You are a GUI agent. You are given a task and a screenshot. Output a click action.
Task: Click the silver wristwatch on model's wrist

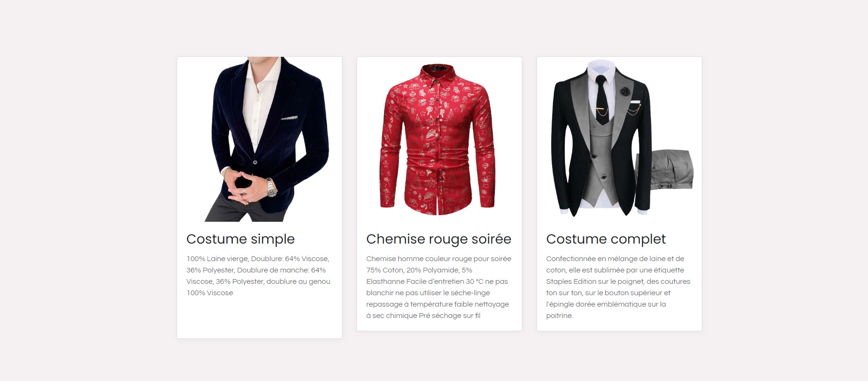click(271, 188)
